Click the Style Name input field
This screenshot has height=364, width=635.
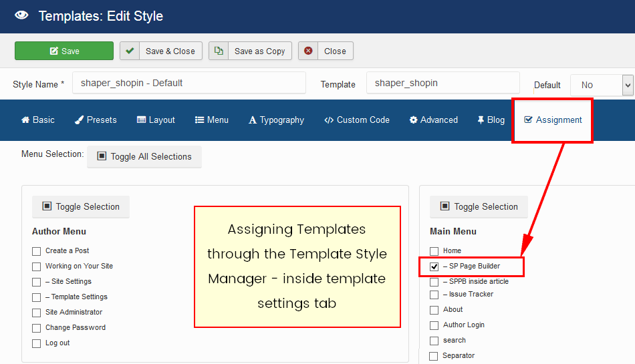(x=188, y=83)
